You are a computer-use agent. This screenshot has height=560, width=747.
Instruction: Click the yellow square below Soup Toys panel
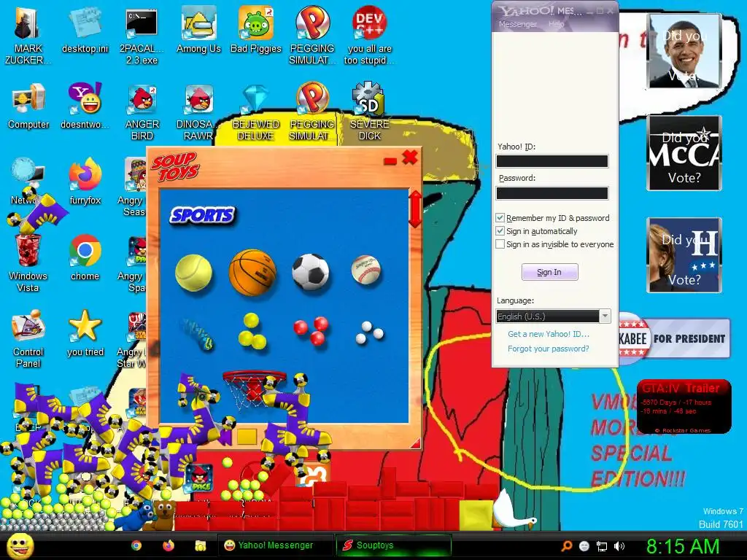pyautogui.click(x=247, y=436)
